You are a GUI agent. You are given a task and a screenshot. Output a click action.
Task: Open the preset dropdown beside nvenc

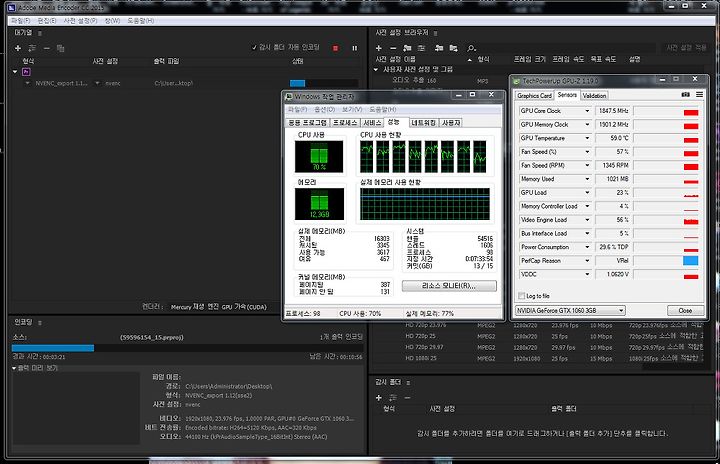coord(97,83)
